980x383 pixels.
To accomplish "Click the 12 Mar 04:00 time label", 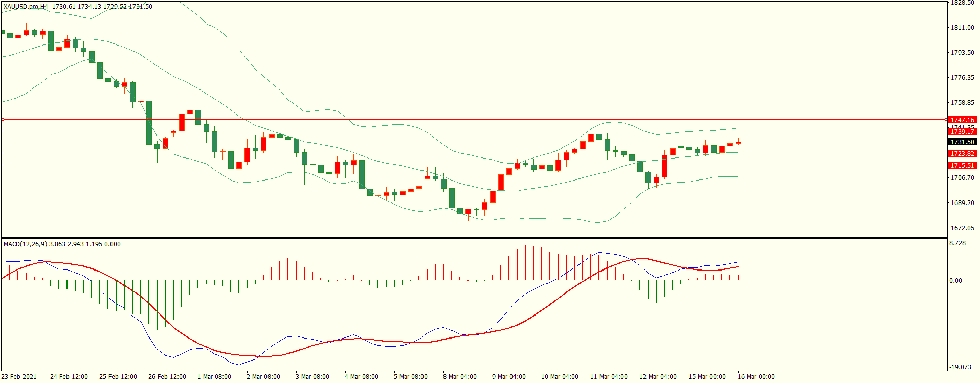I will click(658, 377).
